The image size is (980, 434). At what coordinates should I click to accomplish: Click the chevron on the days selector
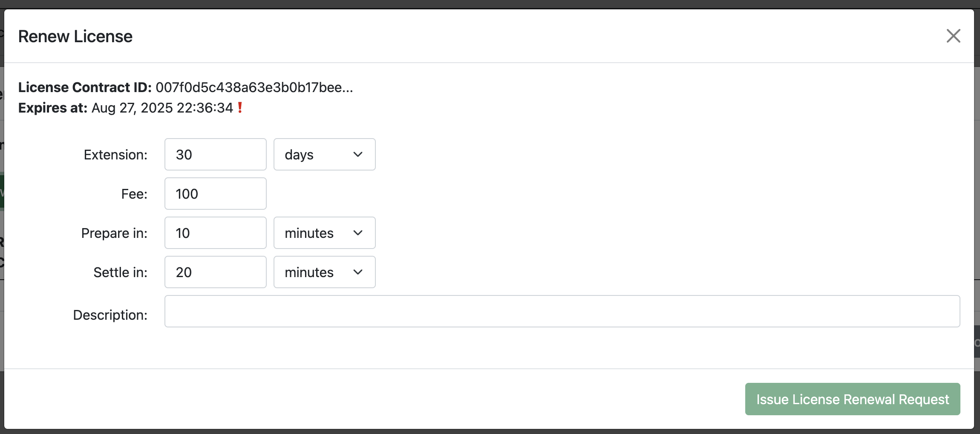coord(357,154)
